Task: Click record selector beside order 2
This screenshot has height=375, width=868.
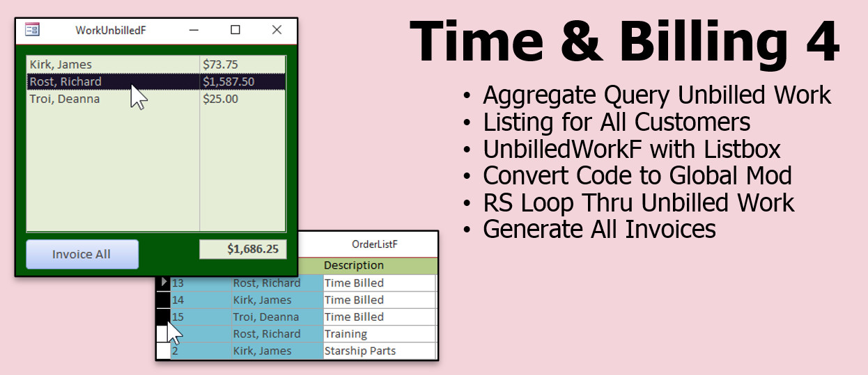Action: tap(163, 351)
